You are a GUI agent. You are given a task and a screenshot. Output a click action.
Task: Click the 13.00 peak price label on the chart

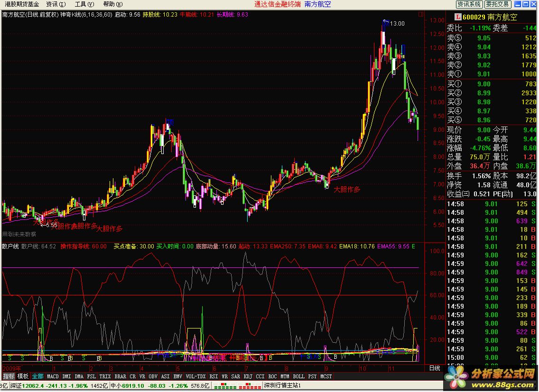pos(398,23)
